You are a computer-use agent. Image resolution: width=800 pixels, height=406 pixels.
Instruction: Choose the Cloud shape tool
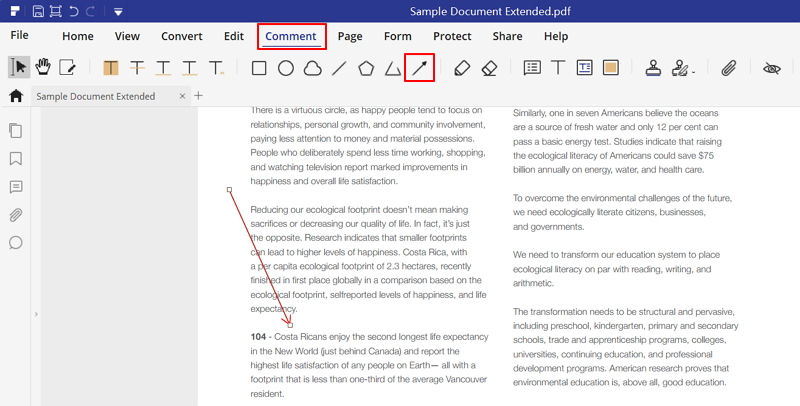click(x=312, y=68)
